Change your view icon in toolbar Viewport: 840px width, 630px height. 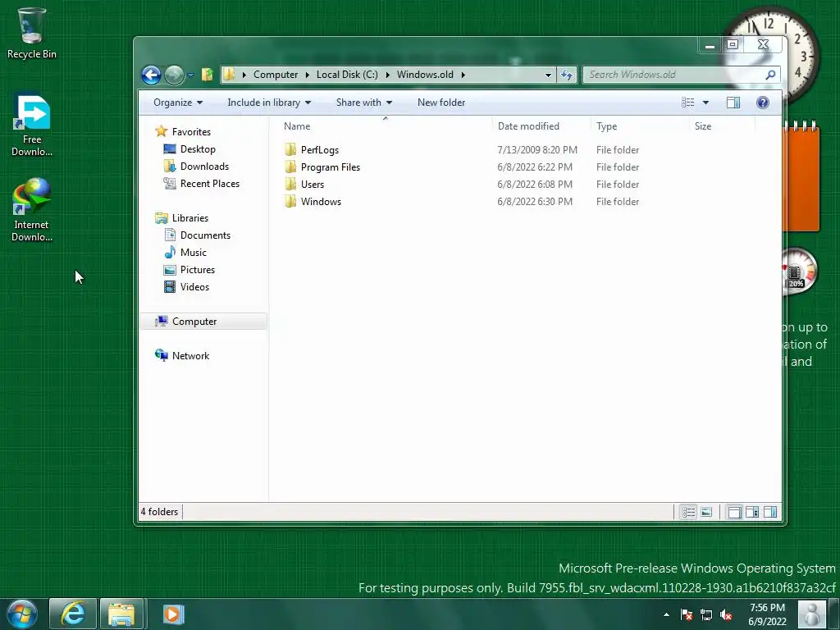click(688, 103)
